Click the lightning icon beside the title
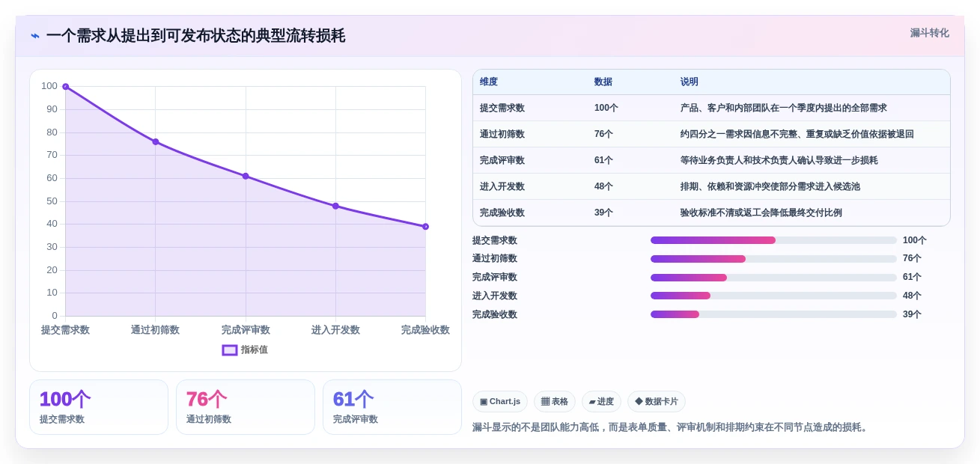The width and height of the screenshot is (980, 464). 35,35
